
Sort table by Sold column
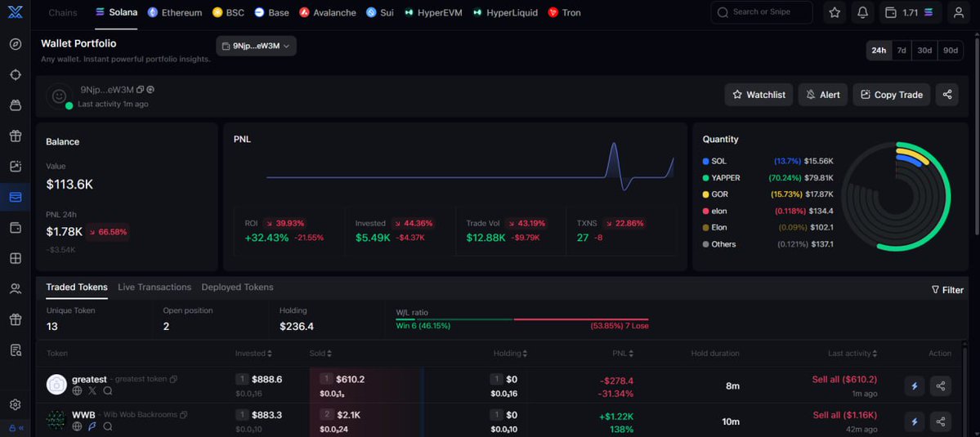(320, 354)
